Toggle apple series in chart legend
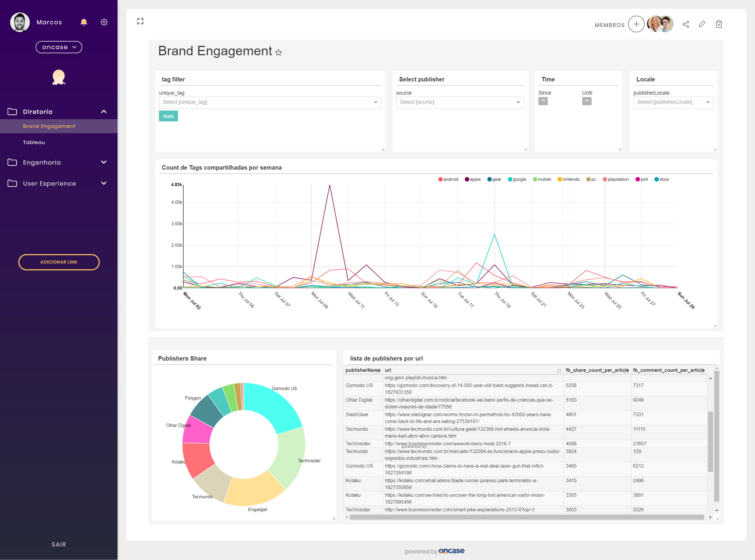Screen dimensions: 755x560 click(x=473, y=179)
